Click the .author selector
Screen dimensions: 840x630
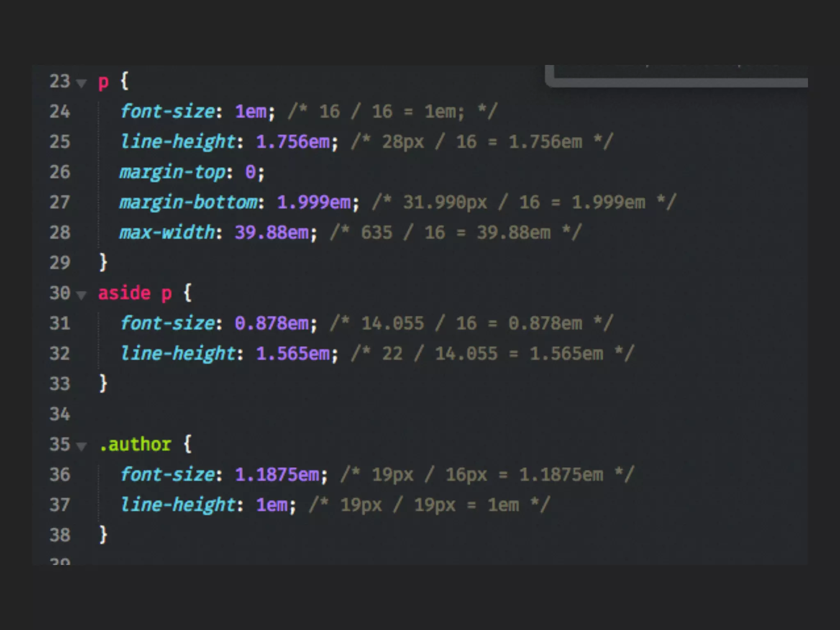coord(135,444)
